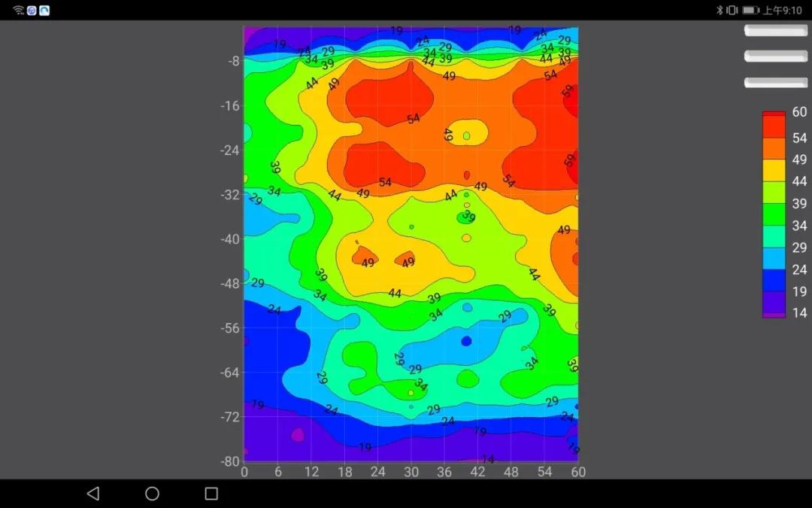Tap the battery indicator icon
This screenshot has height=508, width=812.
point(750,11)
